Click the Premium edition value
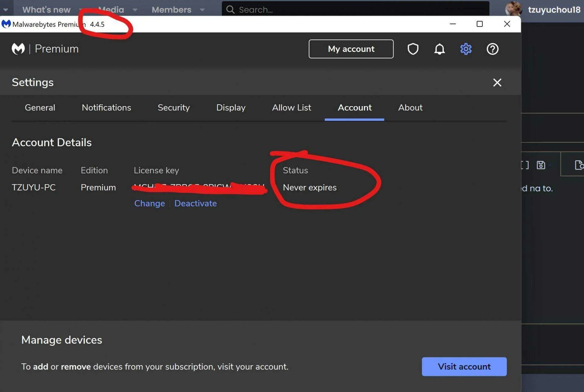This screenshot has width=584, height=392. [x=98, y=187]
